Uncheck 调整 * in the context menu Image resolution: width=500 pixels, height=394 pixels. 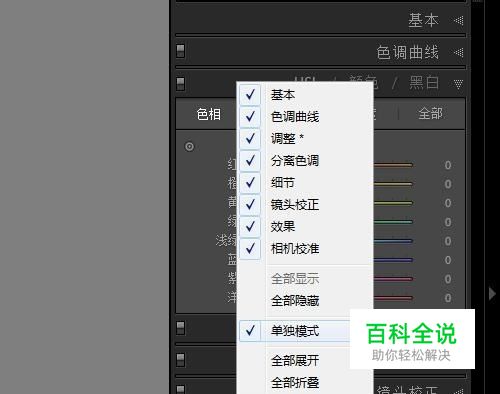tap(305, 138)
